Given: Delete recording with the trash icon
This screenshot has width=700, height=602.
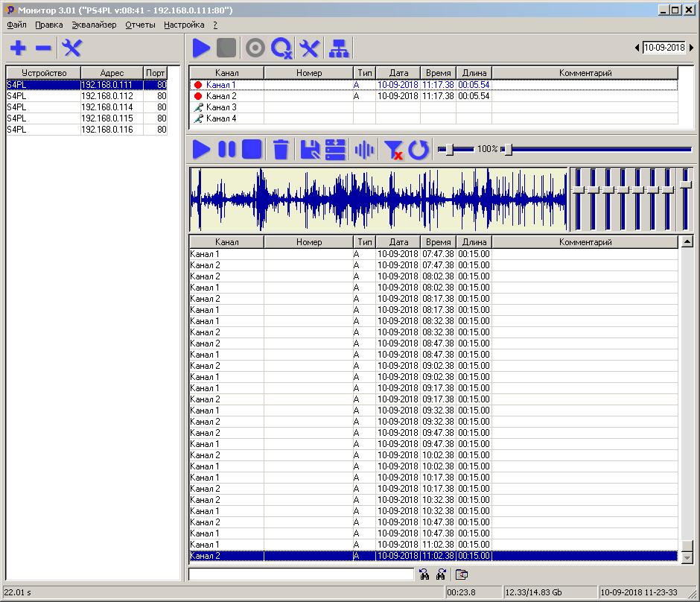Looking at the screenshot, I should (x=281, y=149).
